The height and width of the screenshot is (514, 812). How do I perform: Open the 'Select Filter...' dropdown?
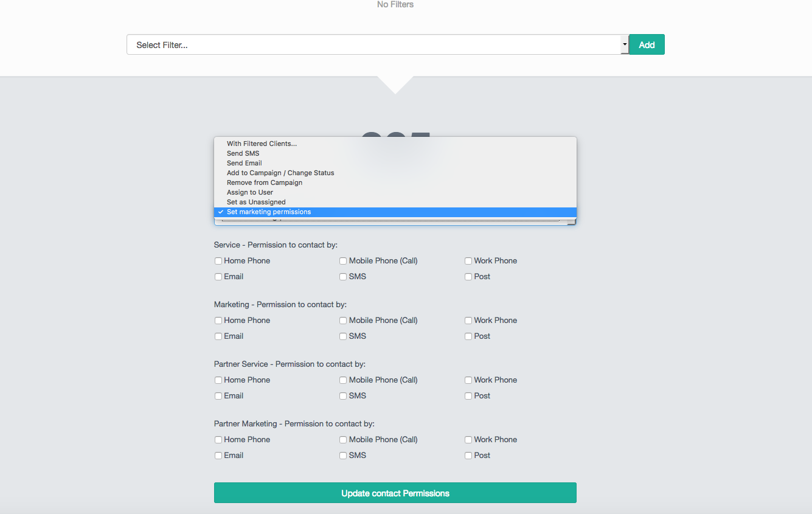(624, 44)
